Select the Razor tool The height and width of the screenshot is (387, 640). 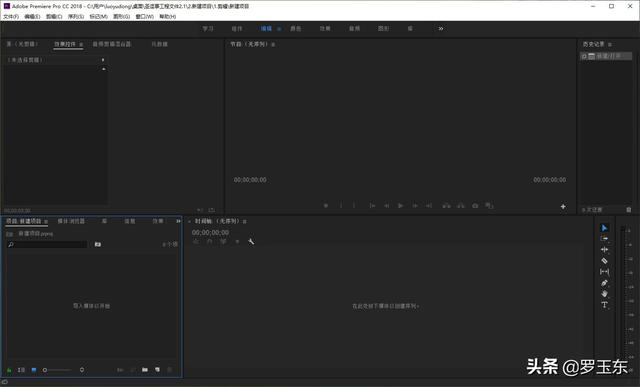click(604, 260)
